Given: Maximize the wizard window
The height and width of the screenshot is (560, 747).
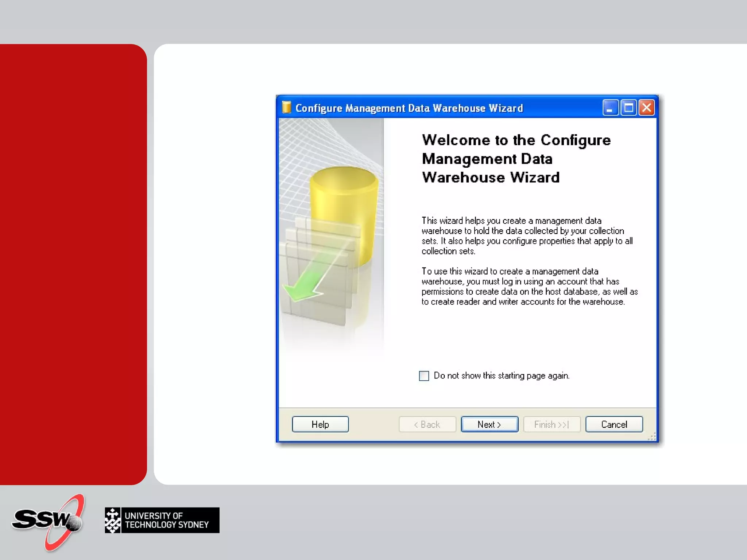Looking at the screenshot, I should pos(628,108).
